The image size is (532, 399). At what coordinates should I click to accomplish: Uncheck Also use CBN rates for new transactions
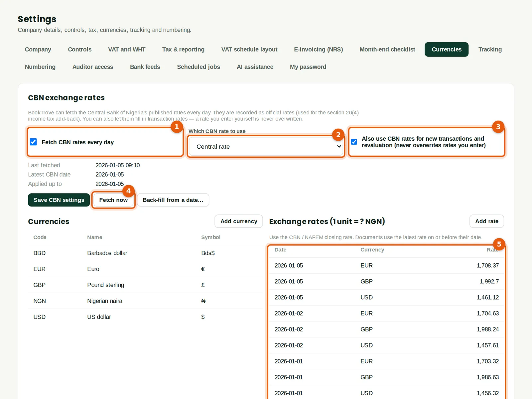click(x=354, y=142)
